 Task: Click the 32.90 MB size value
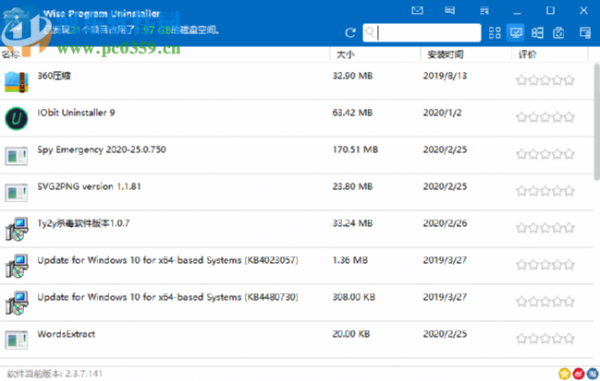tap(352, 76)
